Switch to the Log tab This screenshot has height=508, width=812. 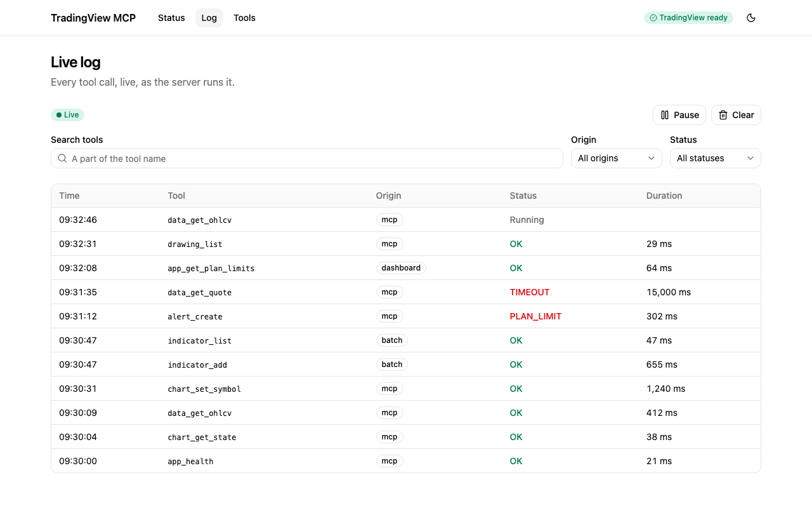click(x=209, y=18)
